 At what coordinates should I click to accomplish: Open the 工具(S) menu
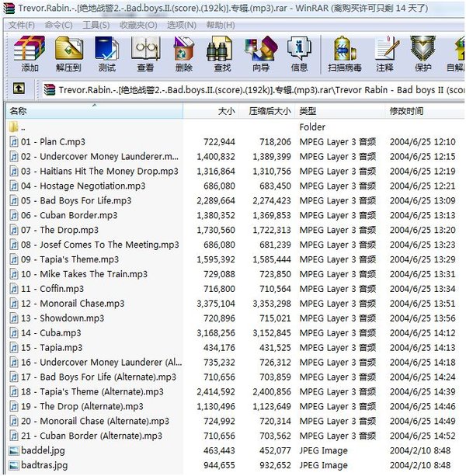pos(96,25)
